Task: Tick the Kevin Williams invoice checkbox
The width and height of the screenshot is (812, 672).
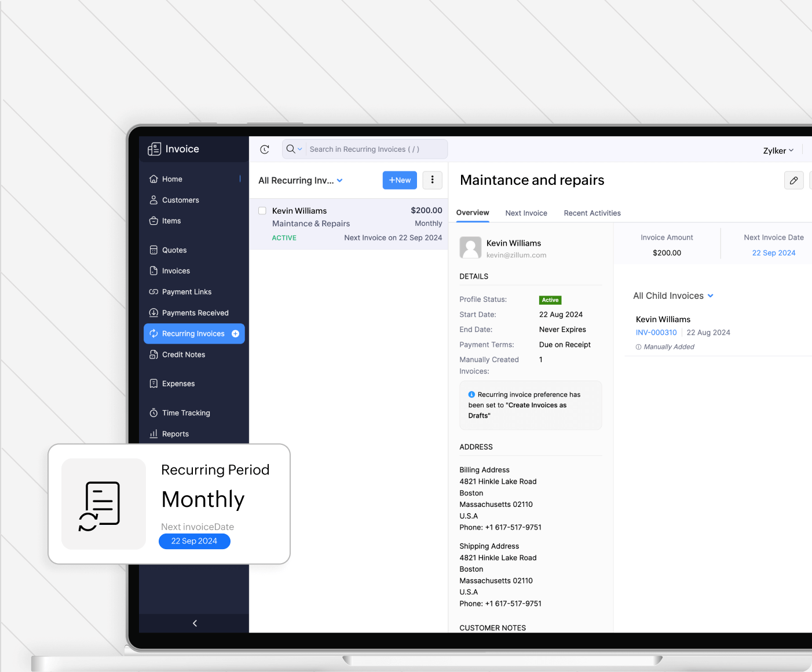Action: coord(262,211)
